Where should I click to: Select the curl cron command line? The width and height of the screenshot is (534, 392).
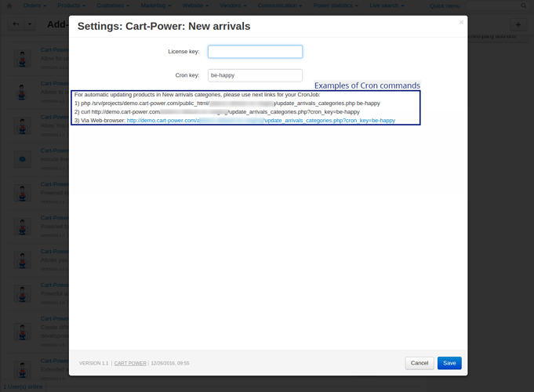point(217,111)
